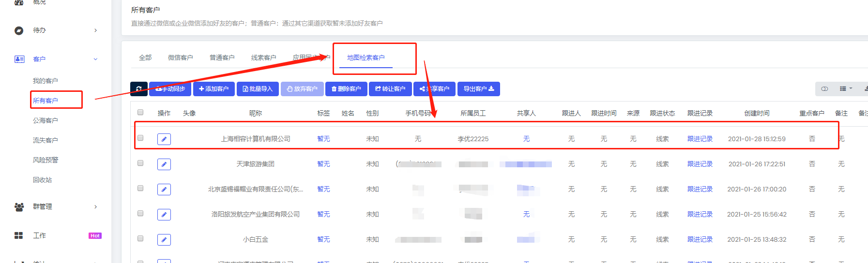
Task: Click the 工作 sidebar grid icon
Action: click(19, 235)
